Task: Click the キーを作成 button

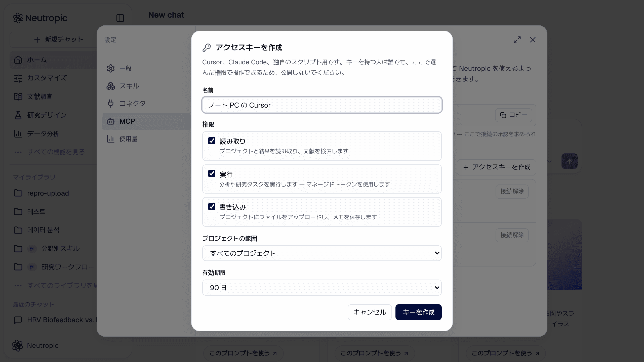Action: click(x=418, y=312)
